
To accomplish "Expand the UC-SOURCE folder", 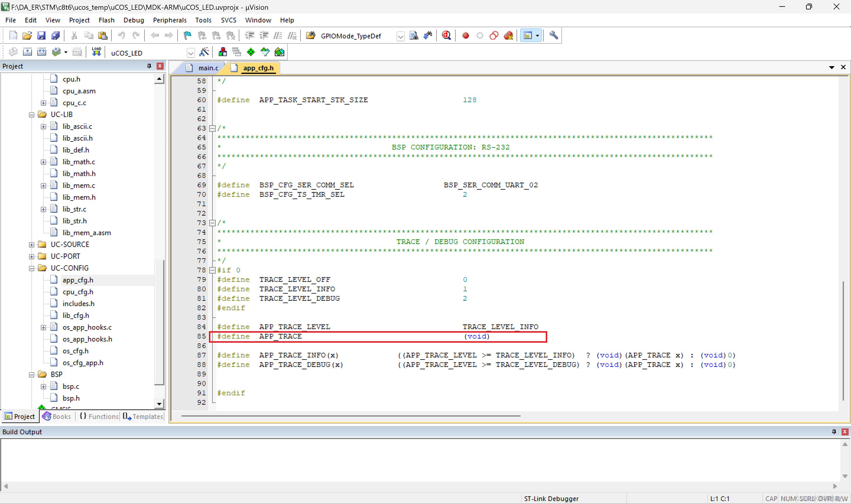I will coord(32,245).
